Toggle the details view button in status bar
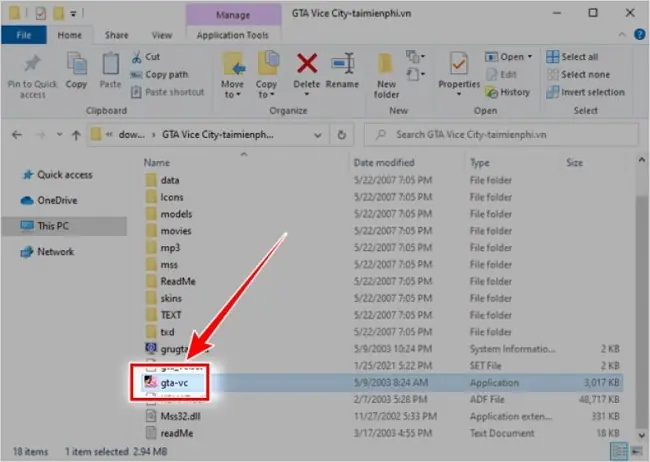Screen dimensions: 650x462 (x=619, y=451)
